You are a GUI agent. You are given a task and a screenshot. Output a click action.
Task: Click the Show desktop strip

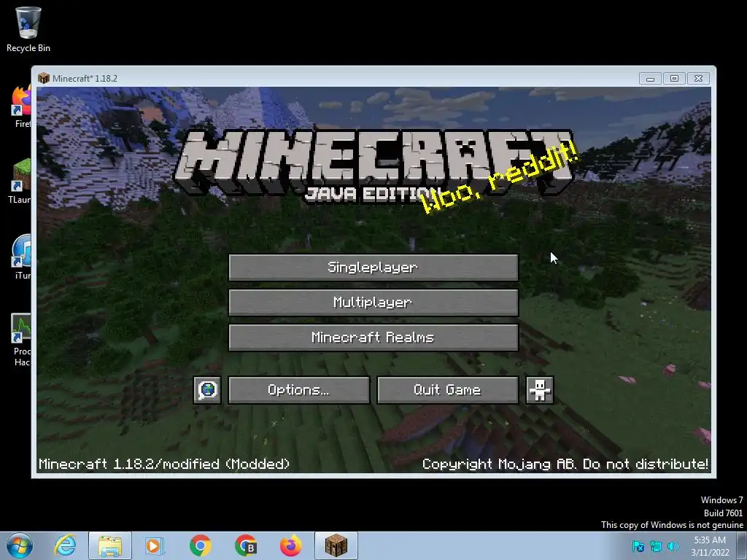click(742, 545)
